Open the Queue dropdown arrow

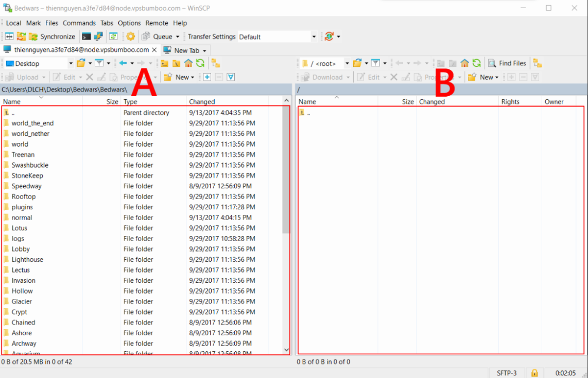[178, 37]
